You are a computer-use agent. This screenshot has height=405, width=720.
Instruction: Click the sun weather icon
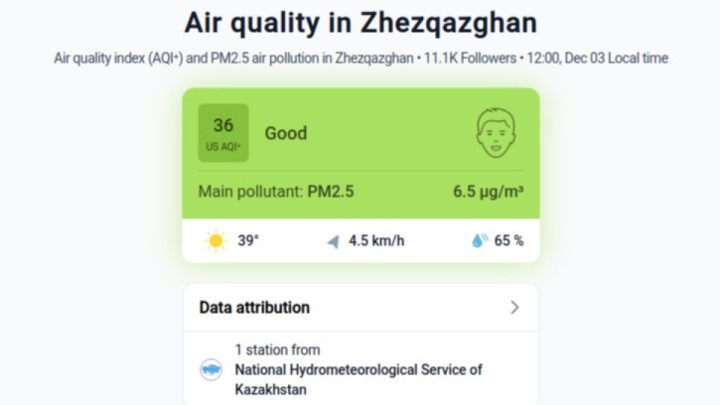pyautogui.click(x=216, y=241)
